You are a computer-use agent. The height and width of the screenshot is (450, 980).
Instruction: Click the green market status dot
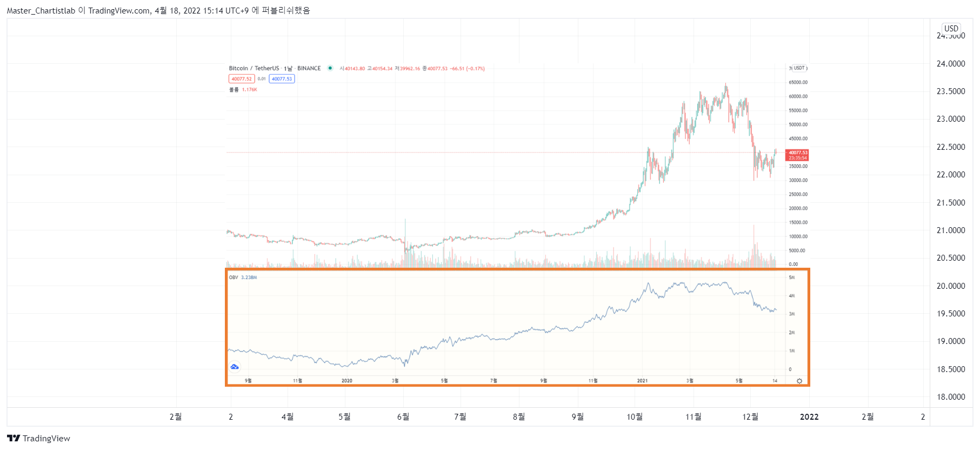[330, 68]
